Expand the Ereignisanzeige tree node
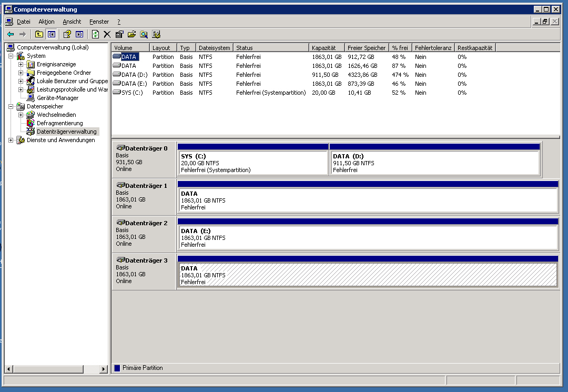The image size is (568, 392). (x=21, y=64)
